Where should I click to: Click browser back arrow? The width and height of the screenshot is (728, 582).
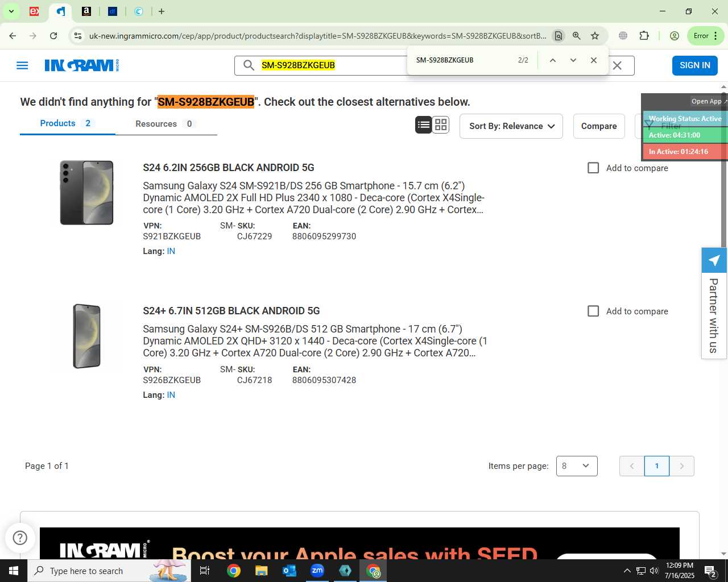pyautogui.click(x=13, y=36)
